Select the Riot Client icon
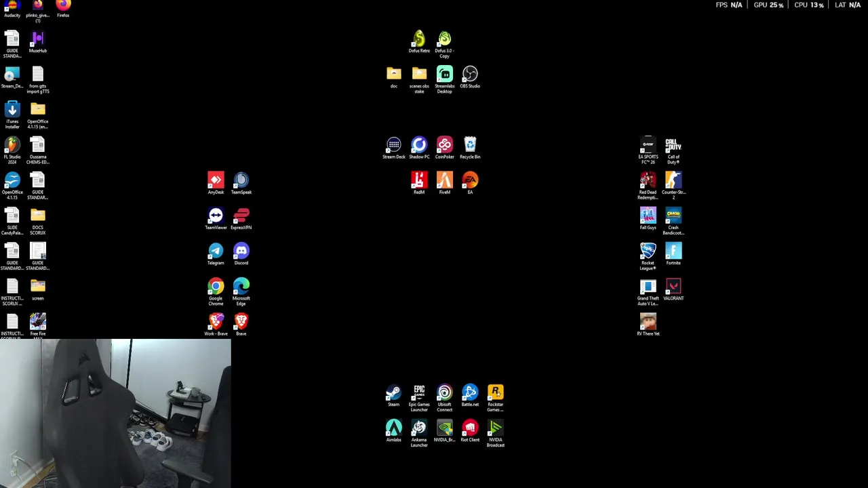Viewport: 868px width, 488px height. point(470,431)
